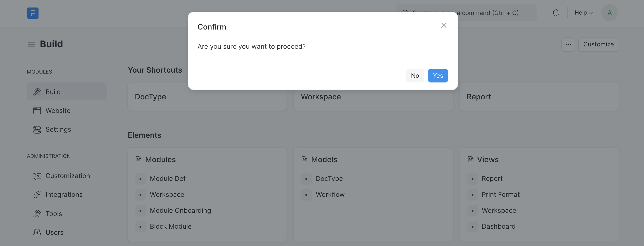Open the Report shortcut card
Image resolution: width=644 pixels, height=246 pixels.
pos(539,97)
